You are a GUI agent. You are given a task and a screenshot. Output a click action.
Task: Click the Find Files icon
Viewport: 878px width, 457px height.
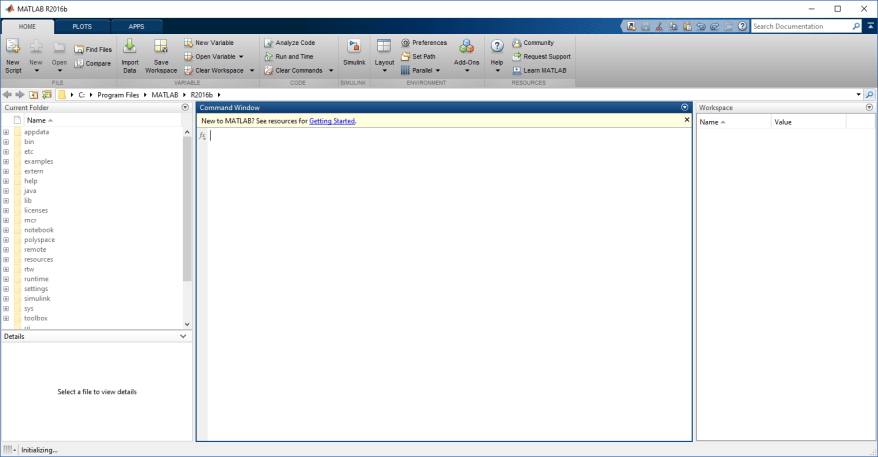pos(79,49)
